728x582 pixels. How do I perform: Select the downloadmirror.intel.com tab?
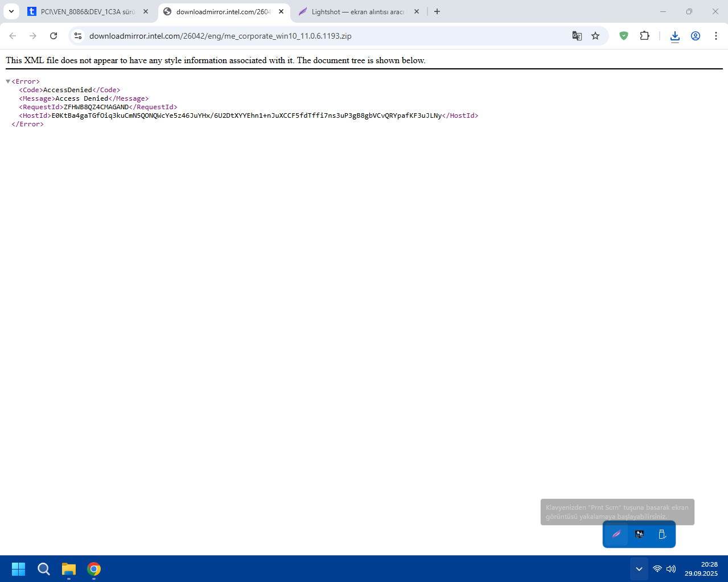point(224,11)
